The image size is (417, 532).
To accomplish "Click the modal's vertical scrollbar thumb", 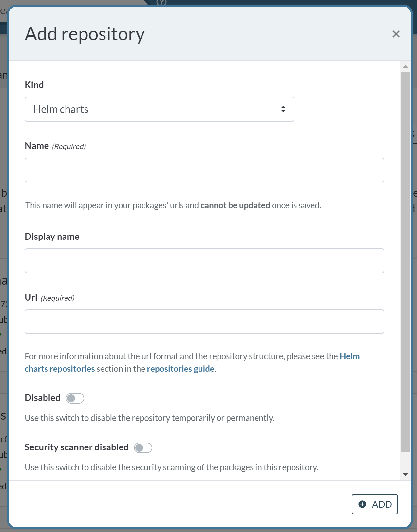I will click(x=406, y=261).
